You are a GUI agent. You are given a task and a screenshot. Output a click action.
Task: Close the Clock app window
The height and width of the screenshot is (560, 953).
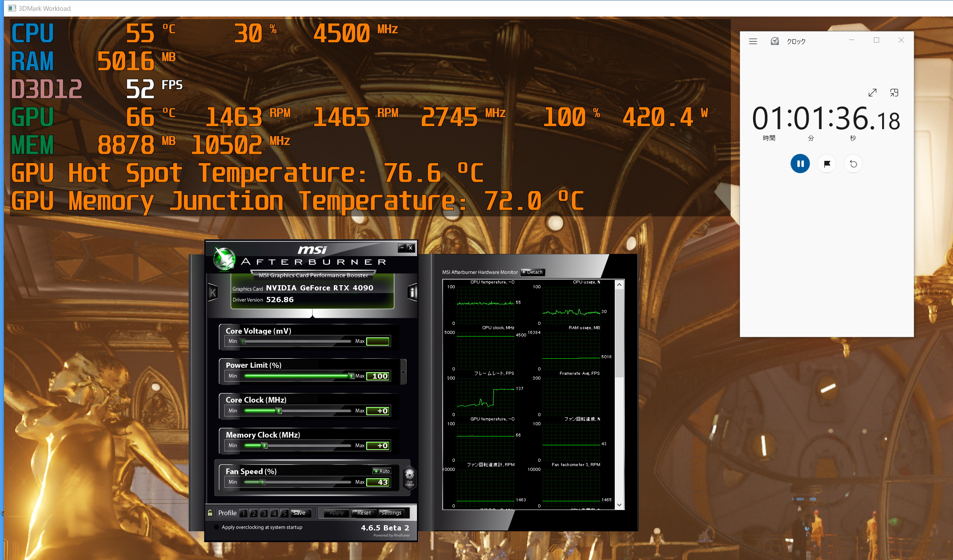pos(901,40)
